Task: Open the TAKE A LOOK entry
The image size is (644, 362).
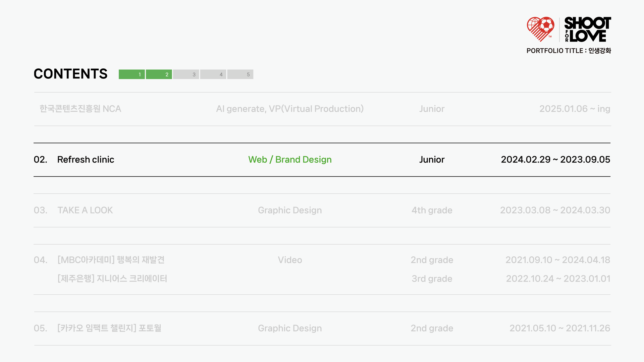Action: 85,210
